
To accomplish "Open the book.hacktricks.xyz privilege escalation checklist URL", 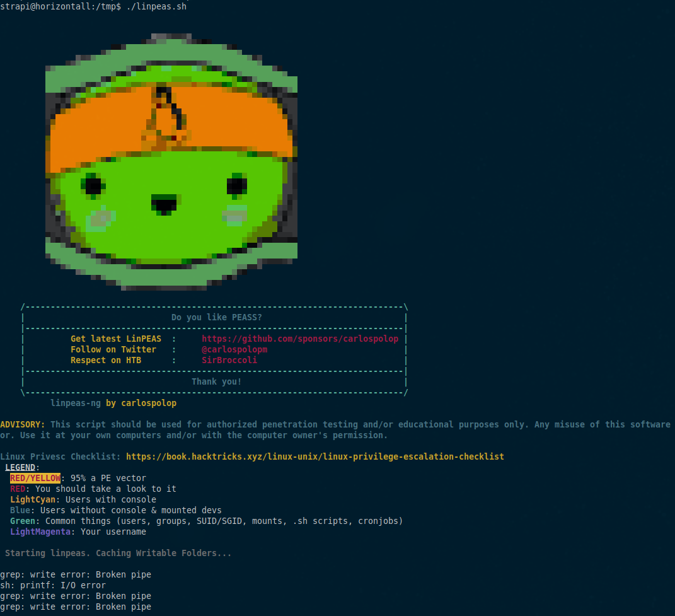I will coord(315,456).
